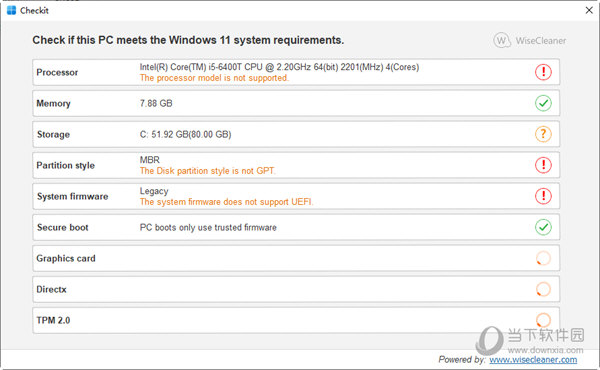Screen dimensions: 600x370
Task: Click 'The processor model is not supported' message
Action: (214, 78)
